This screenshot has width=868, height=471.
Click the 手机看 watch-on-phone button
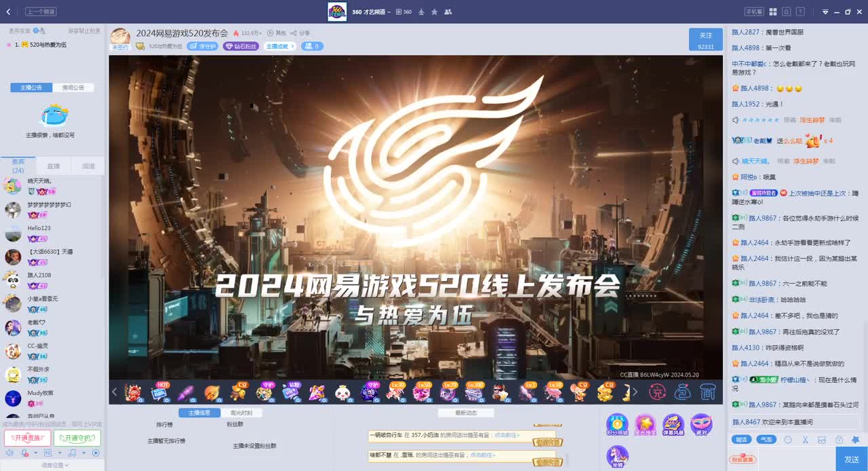[x=754, y=12]
